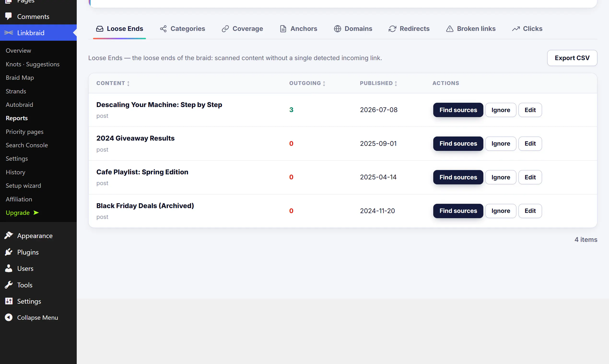The image size is (609, 364).
Task: Click published date 2025-04-14
Action: (378, 177)
